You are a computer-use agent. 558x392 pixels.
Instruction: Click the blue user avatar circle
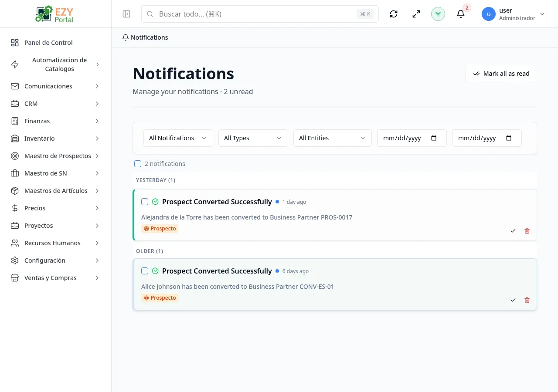(489, 14)
